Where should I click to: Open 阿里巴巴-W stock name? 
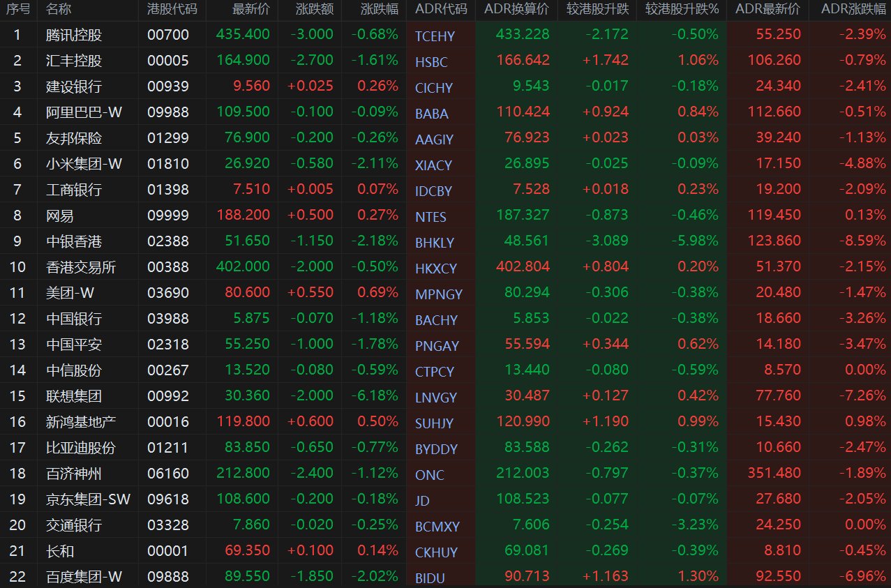(x=84, y=112)
